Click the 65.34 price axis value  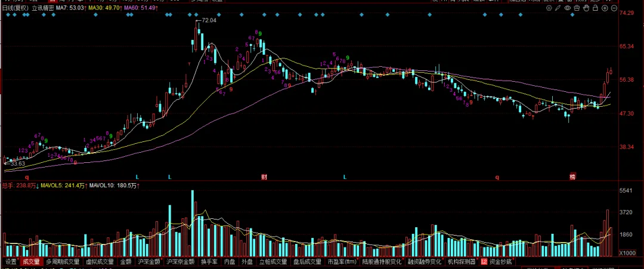[x=626, y=47]
